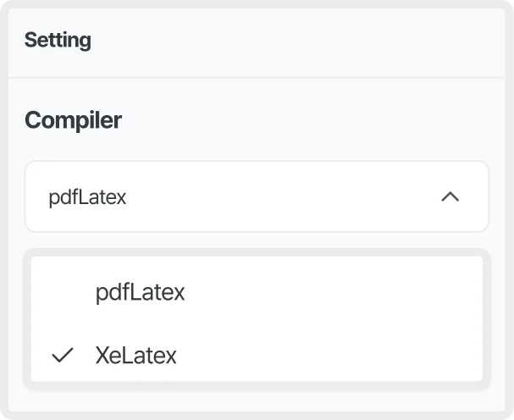This screenshot has height=420, width=514.
Task: Click the tick icon on the XeLatex row
Action: [63, 356]
